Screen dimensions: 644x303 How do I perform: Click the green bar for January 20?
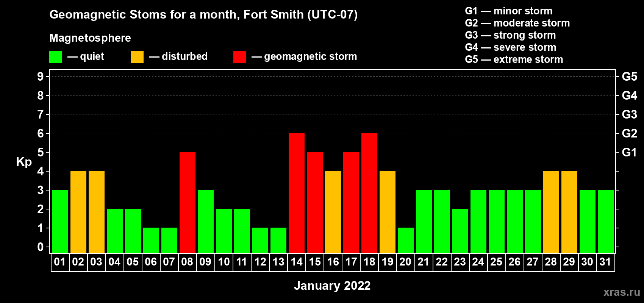point(406,241)
